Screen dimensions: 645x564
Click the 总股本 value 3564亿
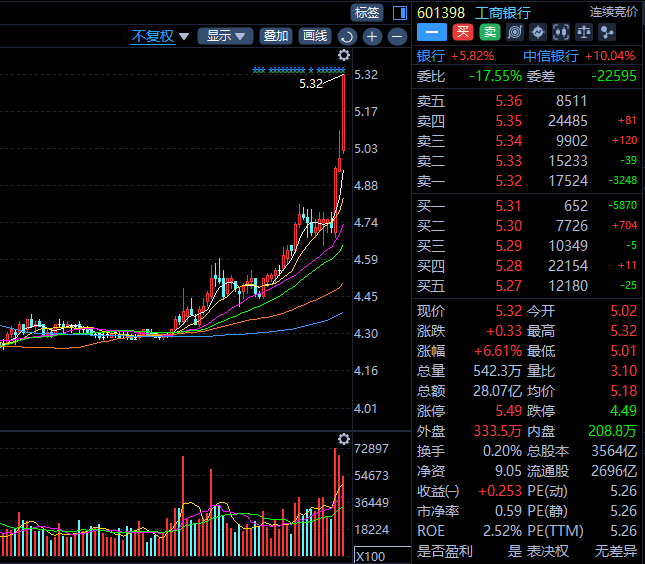614,451
